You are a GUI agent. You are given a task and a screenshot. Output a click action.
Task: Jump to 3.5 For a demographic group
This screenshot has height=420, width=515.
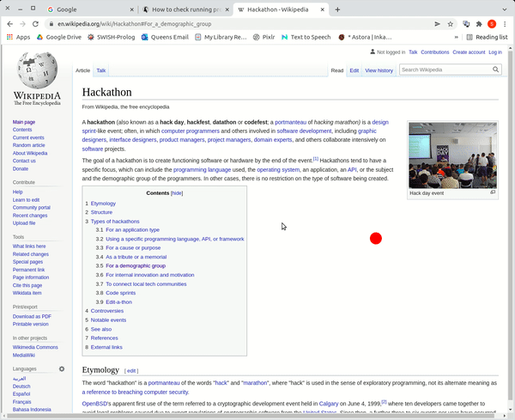coord(136,266)
